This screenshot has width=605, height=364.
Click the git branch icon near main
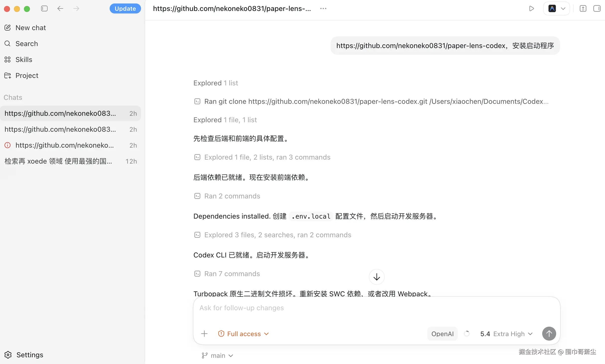pos(205,355)
